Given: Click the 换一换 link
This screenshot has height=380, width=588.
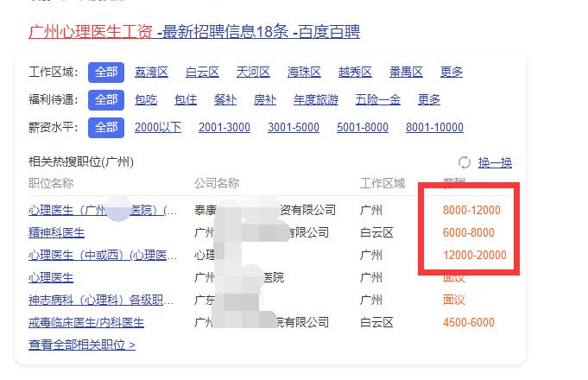Looking at the screenshot, I should pyautogui.click(x=495, y=163).
